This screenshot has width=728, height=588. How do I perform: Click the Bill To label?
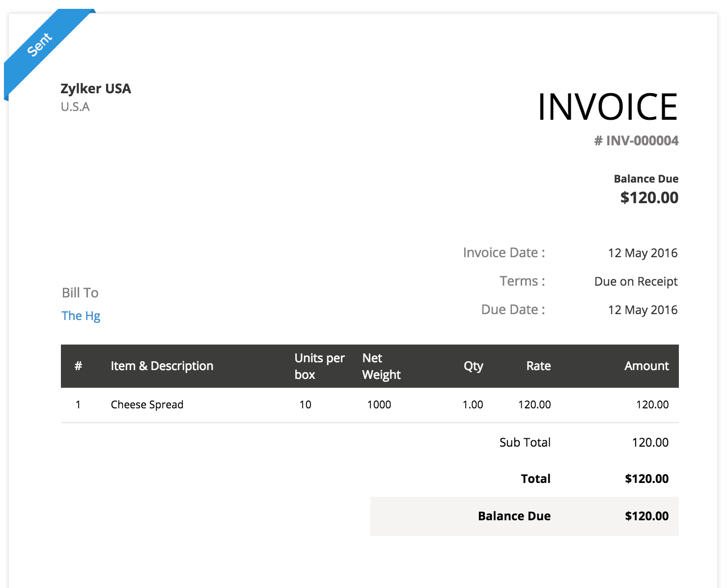point(80,293)
